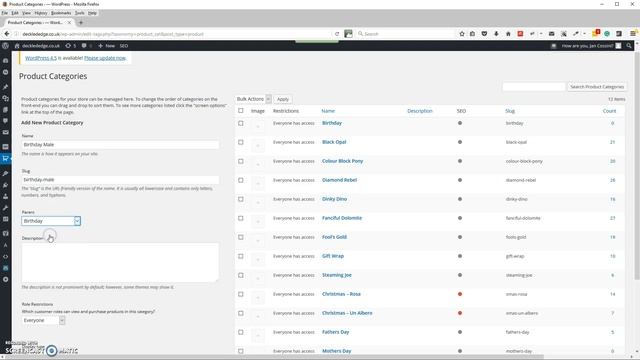The width and height of the screenshot is (640, 360).
Task: Bookmark this page with the star icon
Action: click(x=462, y=34)
